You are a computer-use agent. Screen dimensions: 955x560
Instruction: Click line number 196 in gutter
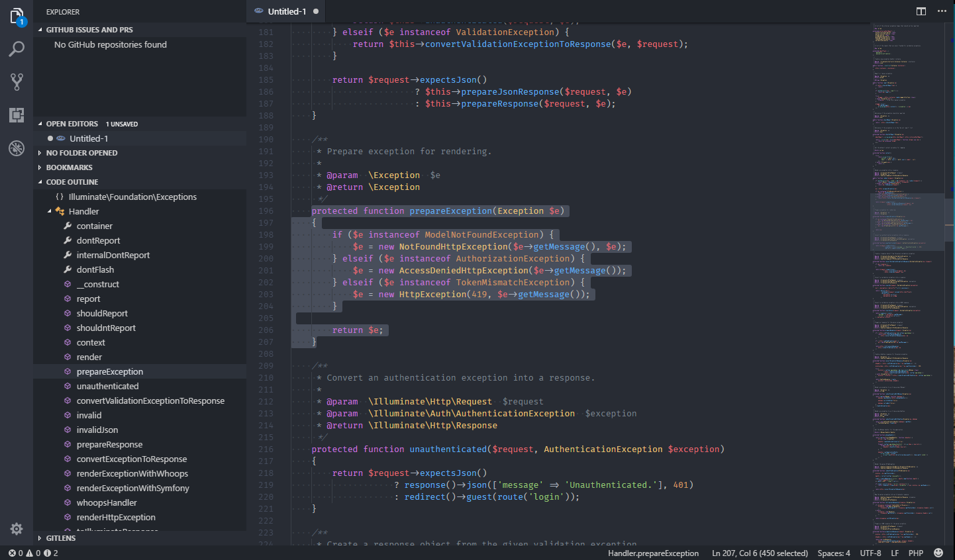pyautogui.click(x=266, y=210)
